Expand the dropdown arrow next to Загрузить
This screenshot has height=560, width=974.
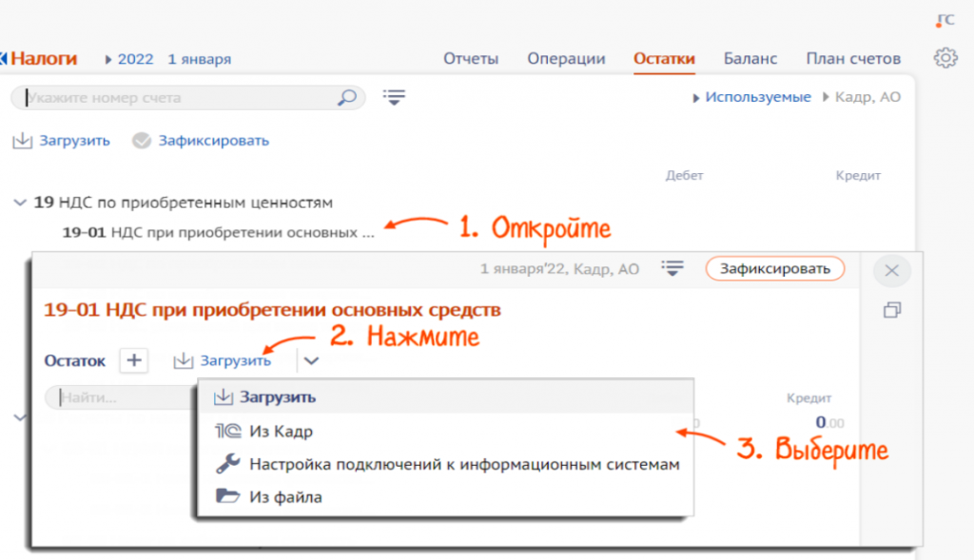click(x=312, y=360)
